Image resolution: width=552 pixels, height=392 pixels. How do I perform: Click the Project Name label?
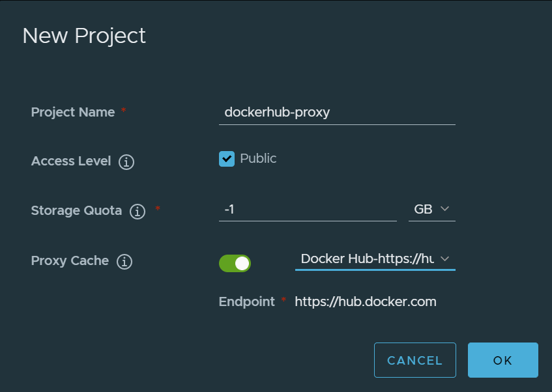pyautogui.click(x=73, y=112)
